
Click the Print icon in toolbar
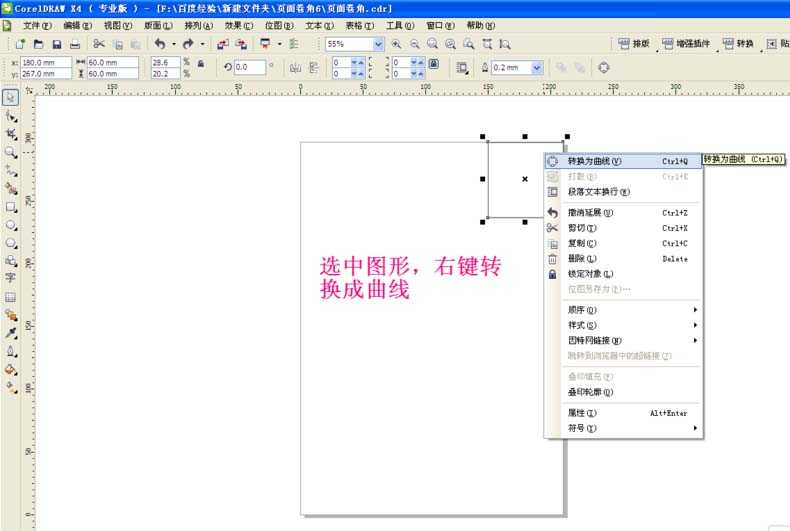pyautogui.click(x=74, y=44)
